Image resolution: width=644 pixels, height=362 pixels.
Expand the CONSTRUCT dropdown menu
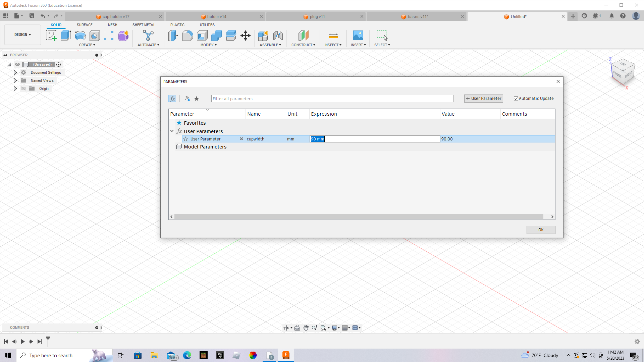[303, 45]
